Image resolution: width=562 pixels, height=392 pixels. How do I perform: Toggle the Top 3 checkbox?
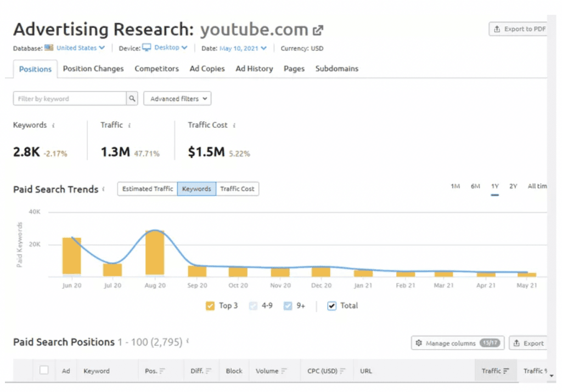pyautogui.click(x=210, y=306)
